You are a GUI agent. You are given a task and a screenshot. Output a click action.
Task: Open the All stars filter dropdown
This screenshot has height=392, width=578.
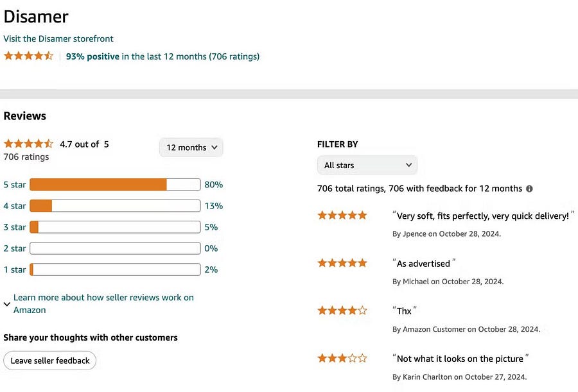tap(367, 165)
